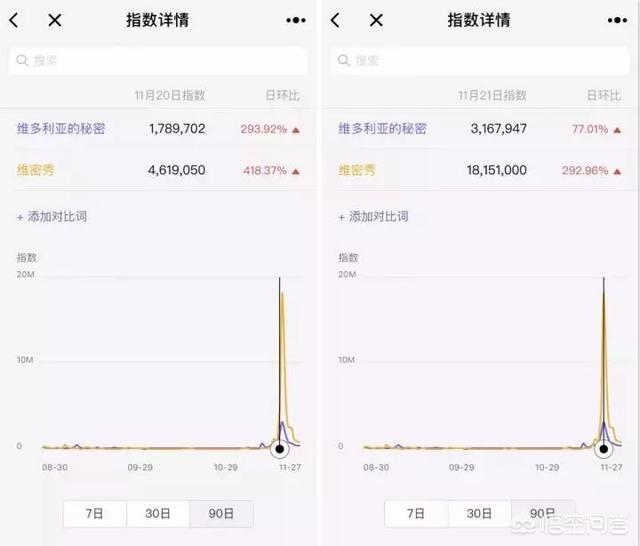
Task: Switch to 30日 range in right panel
Action: 479,513
